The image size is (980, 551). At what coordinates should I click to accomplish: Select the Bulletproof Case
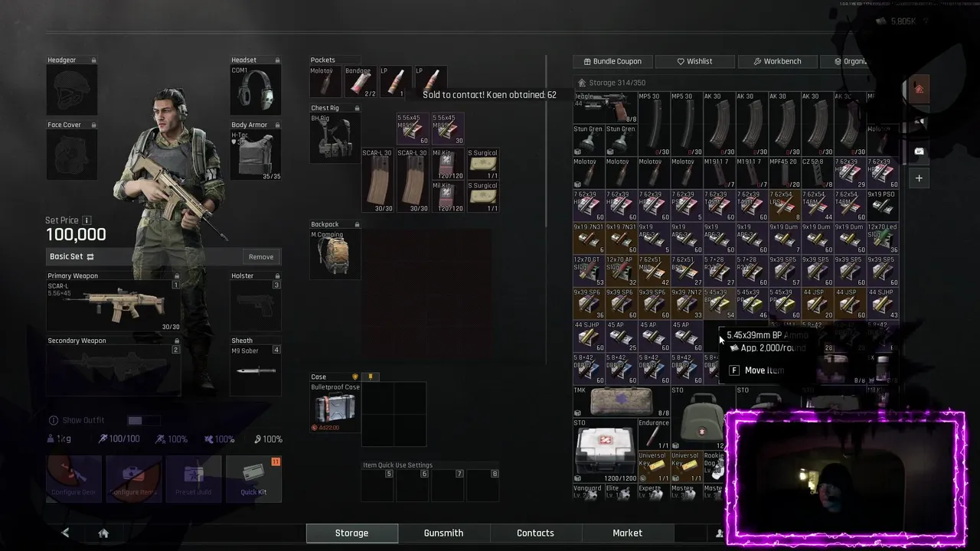[x=335, y=407]
